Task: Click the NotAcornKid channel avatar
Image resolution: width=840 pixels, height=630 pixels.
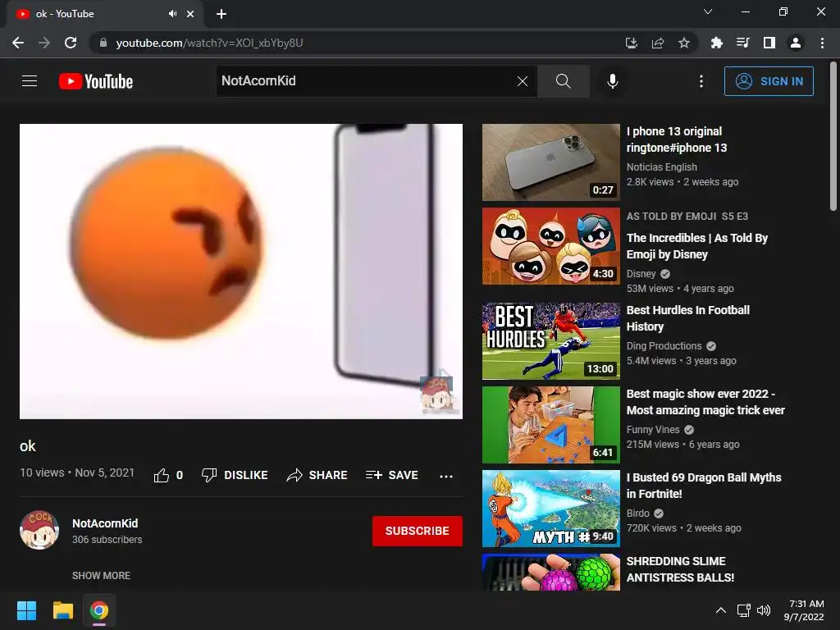Action: click(39, 530)
